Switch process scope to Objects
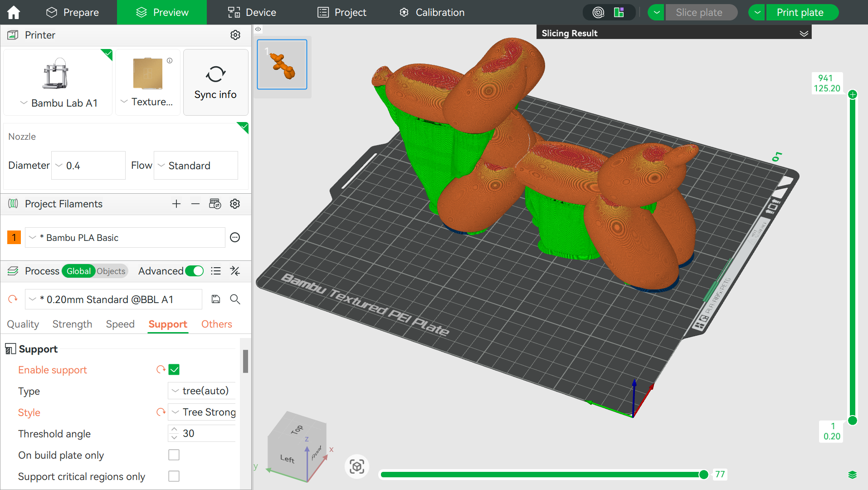 pos(111,271)
